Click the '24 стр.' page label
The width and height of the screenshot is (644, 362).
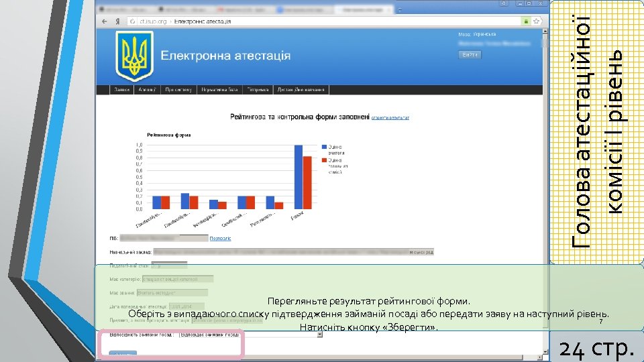click(596, 348)
